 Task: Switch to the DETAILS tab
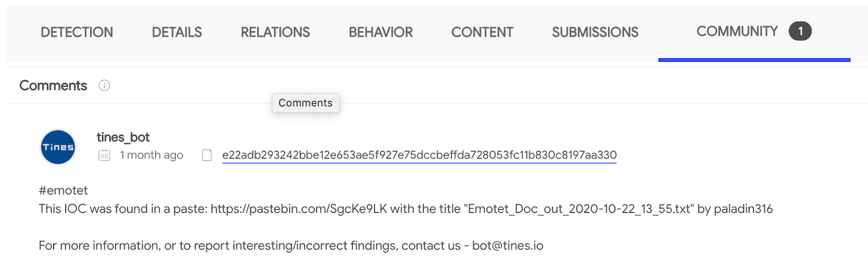177,33
